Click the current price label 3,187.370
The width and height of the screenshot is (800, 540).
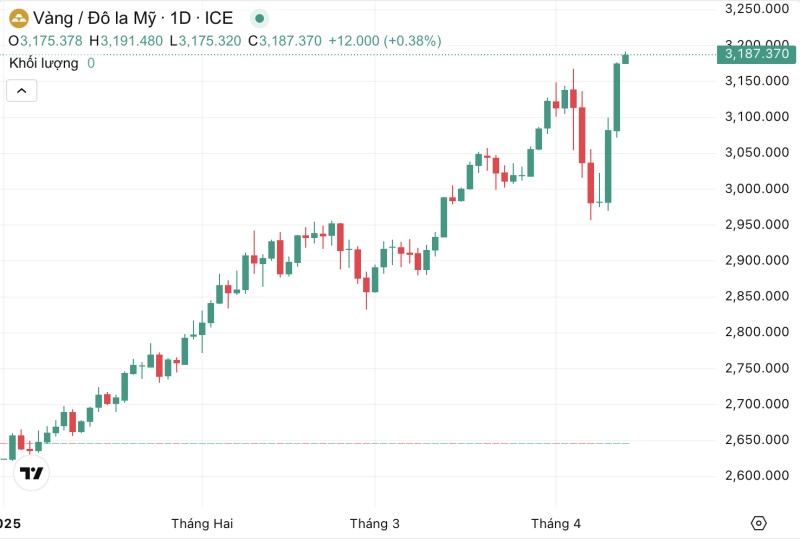[x=757, y=53]
